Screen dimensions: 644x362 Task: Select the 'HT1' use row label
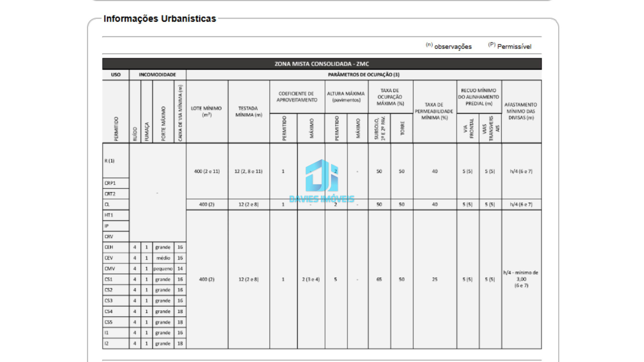point(109,215)
